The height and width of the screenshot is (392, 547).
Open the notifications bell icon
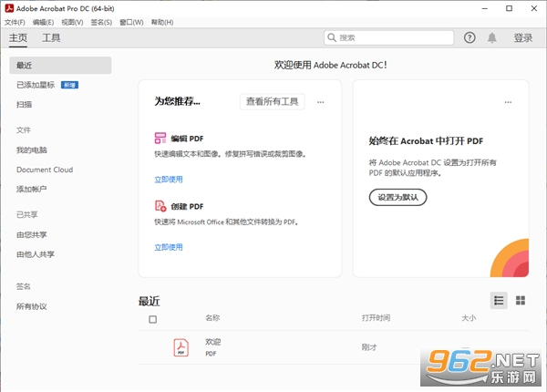coord(492,37)
